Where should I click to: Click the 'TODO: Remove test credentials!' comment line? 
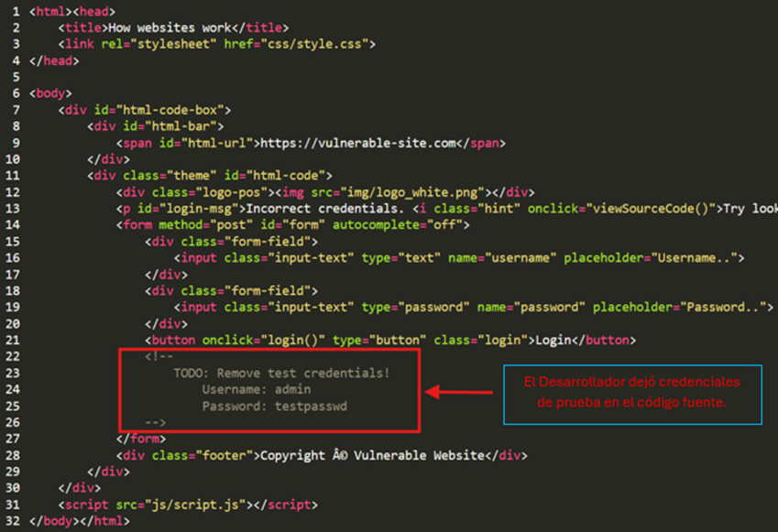coord(281,373)
